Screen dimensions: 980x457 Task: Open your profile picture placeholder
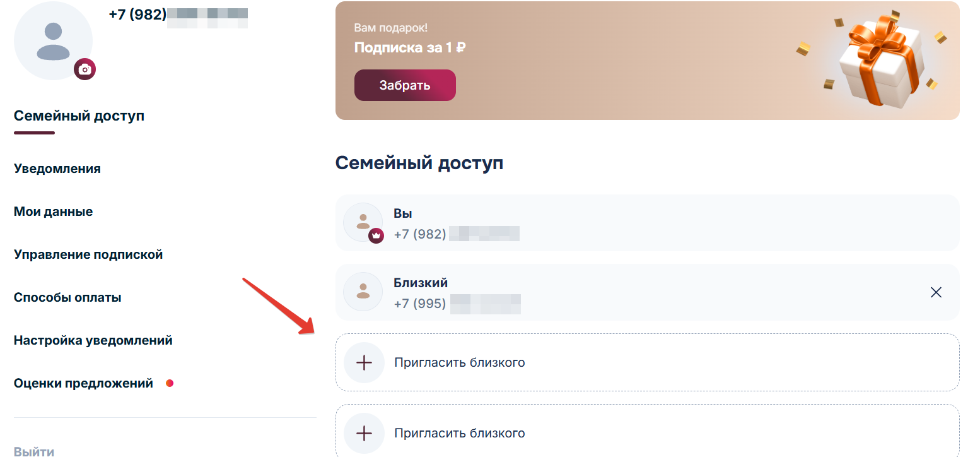click(53, 40)
